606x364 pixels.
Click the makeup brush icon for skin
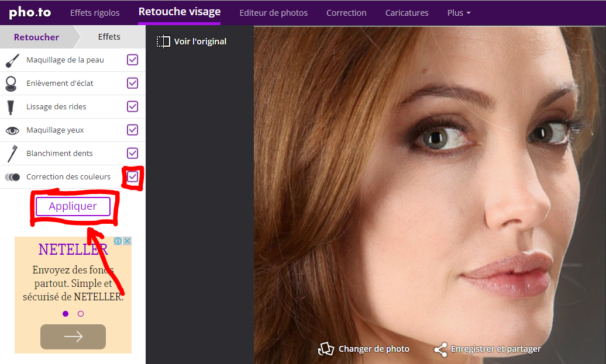(12, 60)
